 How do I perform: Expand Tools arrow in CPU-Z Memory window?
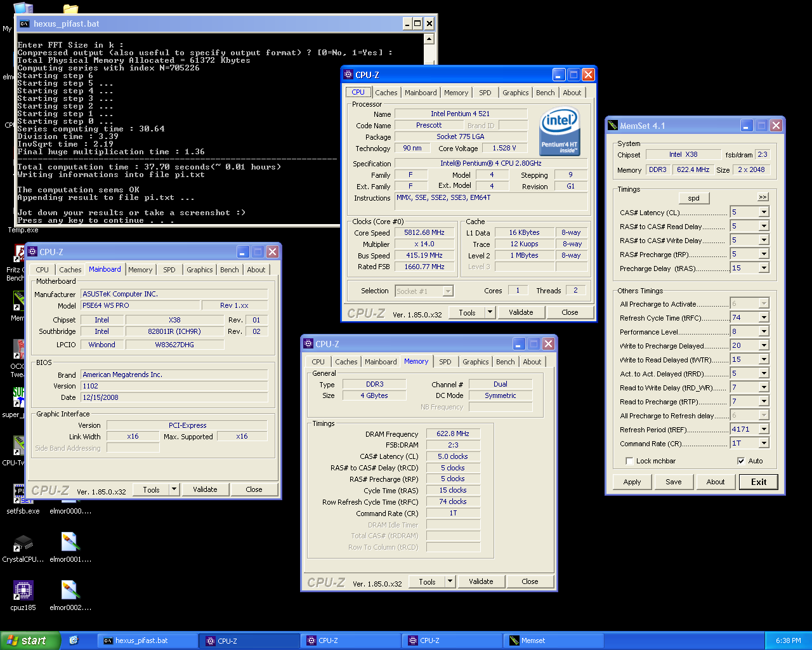450,581
